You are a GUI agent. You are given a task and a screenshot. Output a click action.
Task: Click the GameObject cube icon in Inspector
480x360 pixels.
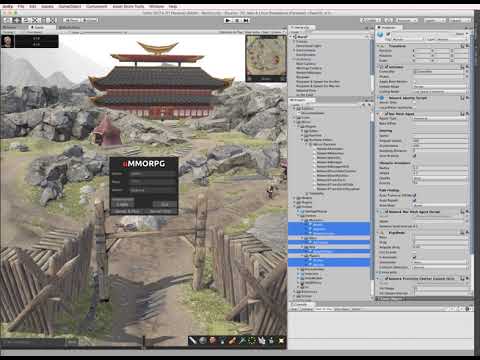point(380,35)
